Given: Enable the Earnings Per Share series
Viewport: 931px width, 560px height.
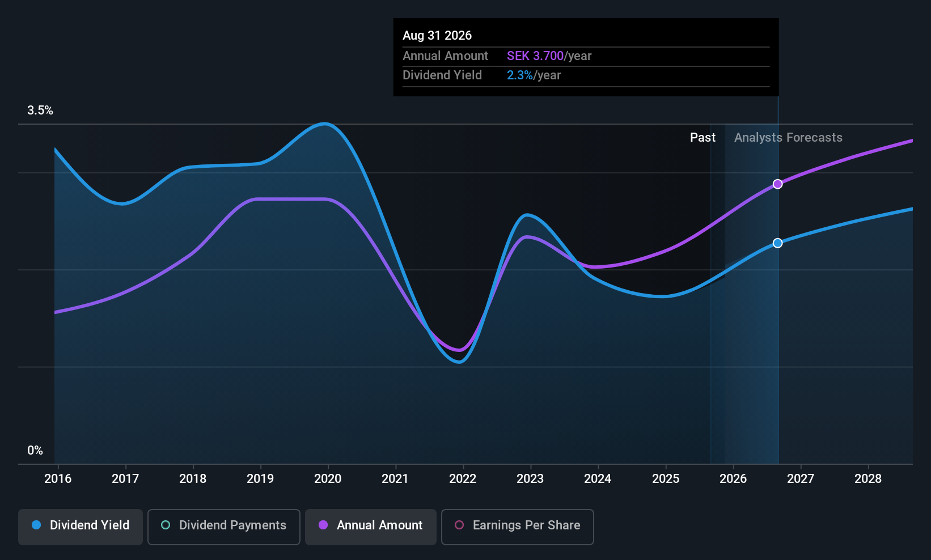Looking at the screenshot, I should [518, 527].
